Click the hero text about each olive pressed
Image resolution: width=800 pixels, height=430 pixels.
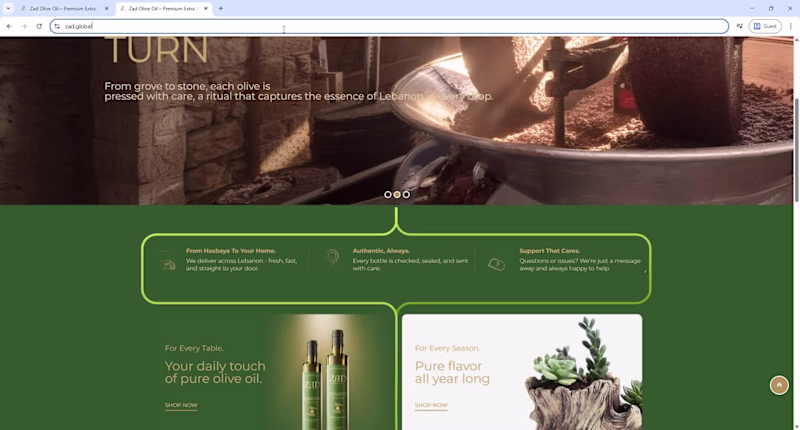pos(298,91)
